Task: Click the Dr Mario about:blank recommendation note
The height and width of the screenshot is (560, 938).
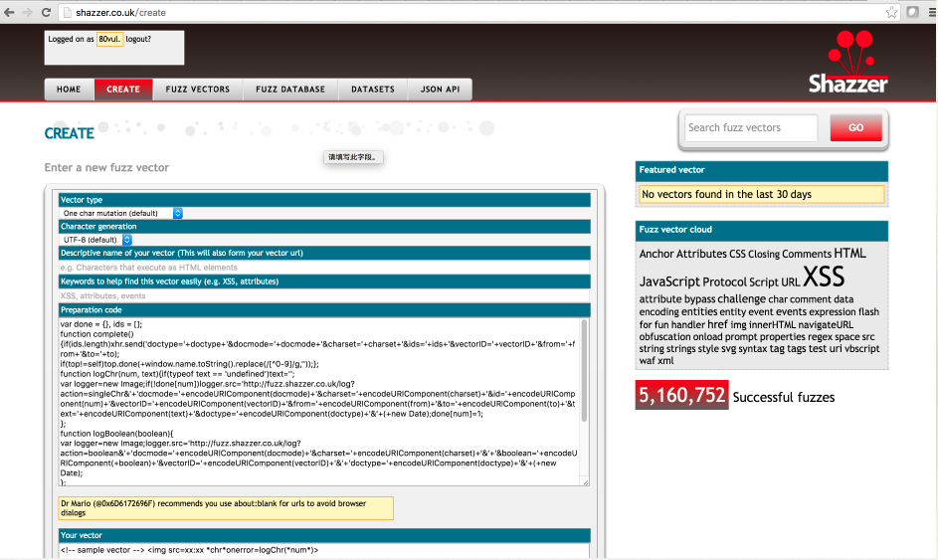Action: pos(226,508)
